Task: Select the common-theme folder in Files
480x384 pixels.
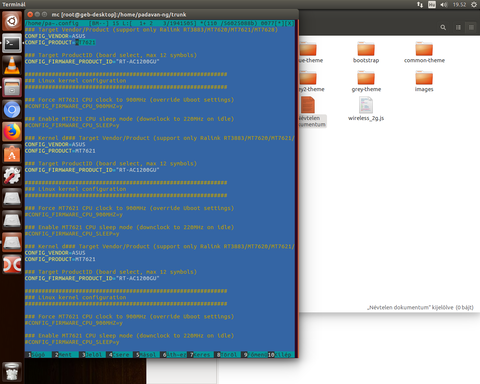Action: tap(424, 52)
